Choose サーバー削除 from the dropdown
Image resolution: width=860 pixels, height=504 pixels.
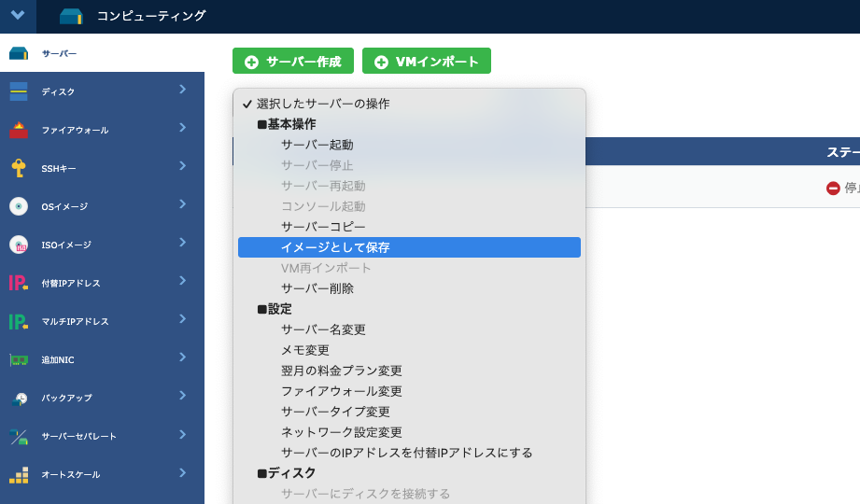409,288
